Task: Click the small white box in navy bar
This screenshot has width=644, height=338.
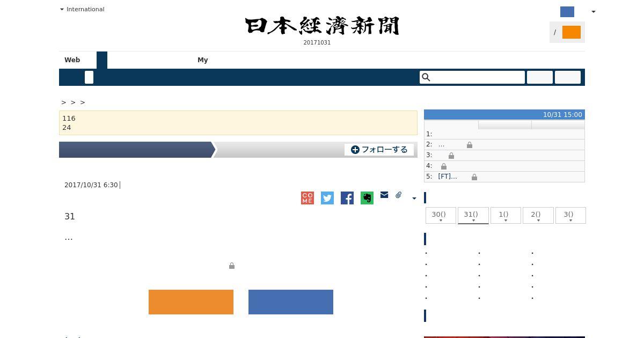Action: [x=89, y=77]
